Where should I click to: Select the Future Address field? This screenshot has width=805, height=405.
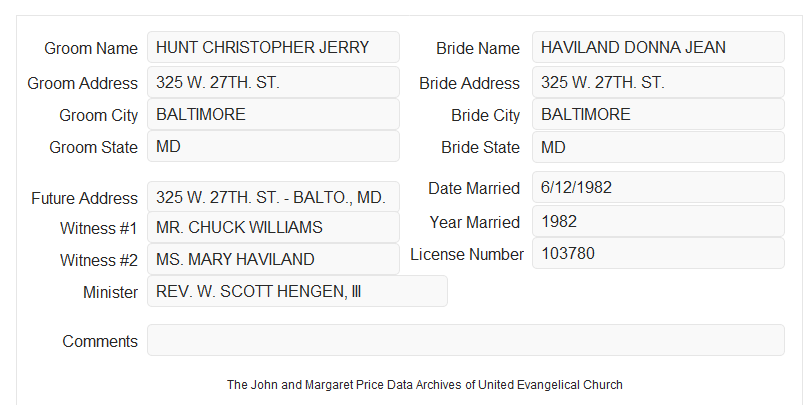click(273, 197)
